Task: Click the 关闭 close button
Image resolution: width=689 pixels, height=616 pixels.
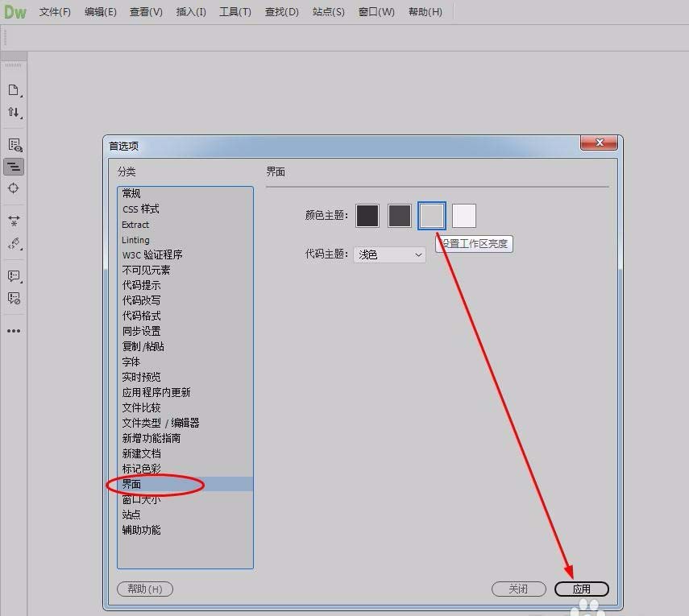Action: click(x=518, y=589)
